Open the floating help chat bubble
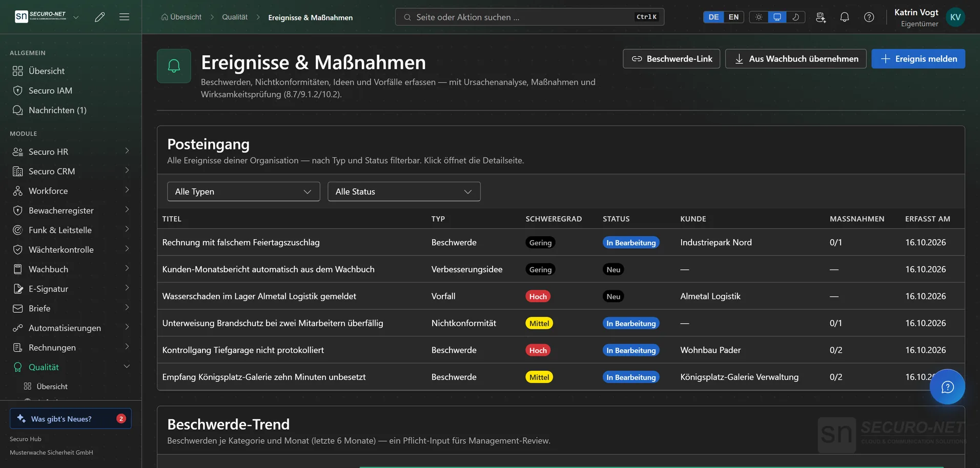 947,387
